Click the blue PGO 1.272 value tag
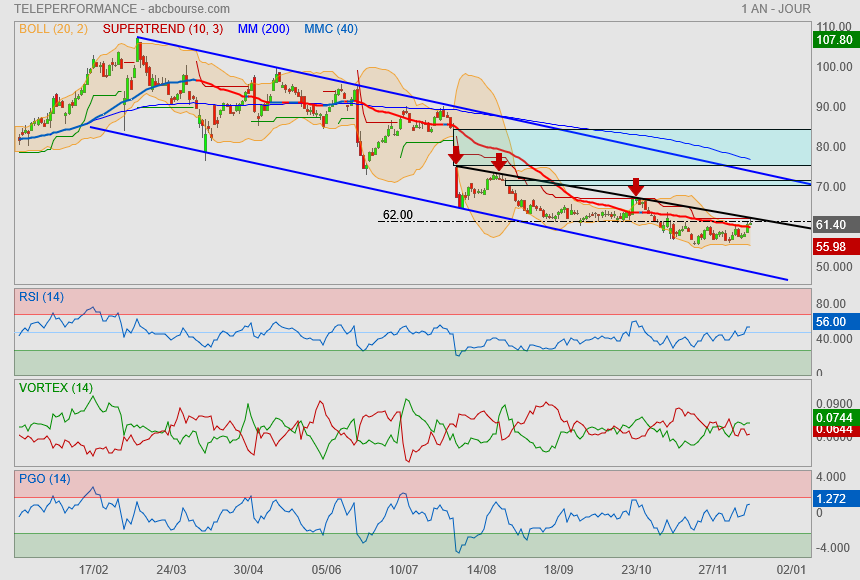 point(833,497)
